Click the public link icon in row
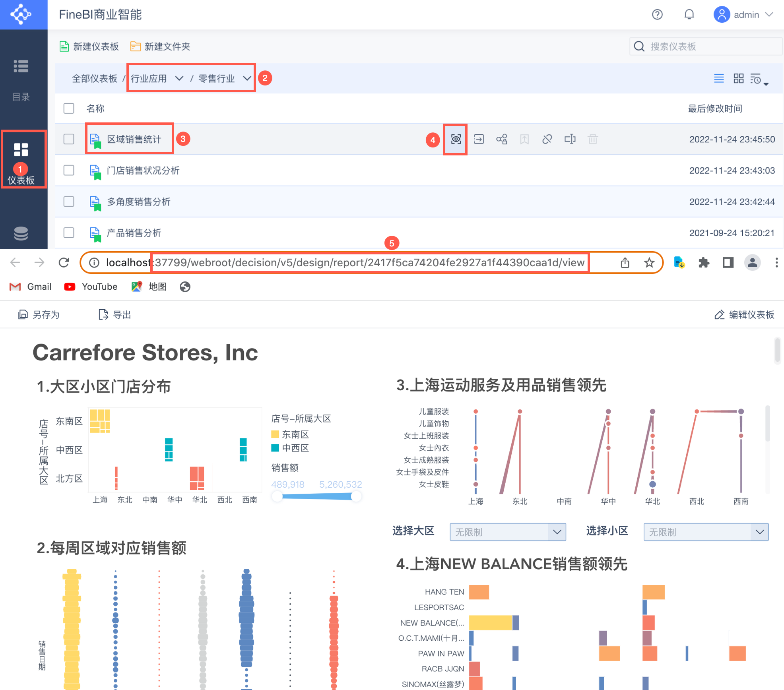Screen dimensions: 784x690 pyautogui.click(x=547, y=139)
